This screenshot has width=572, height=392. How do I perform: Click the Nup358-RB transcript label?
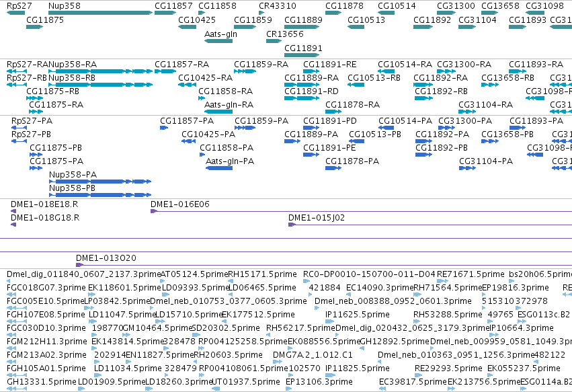[72, 78]
